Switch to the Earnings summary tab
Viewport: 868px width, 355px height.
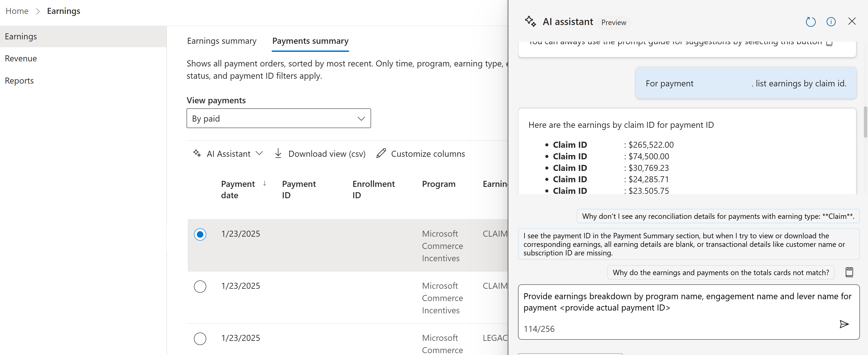click(x=222, y=41)
